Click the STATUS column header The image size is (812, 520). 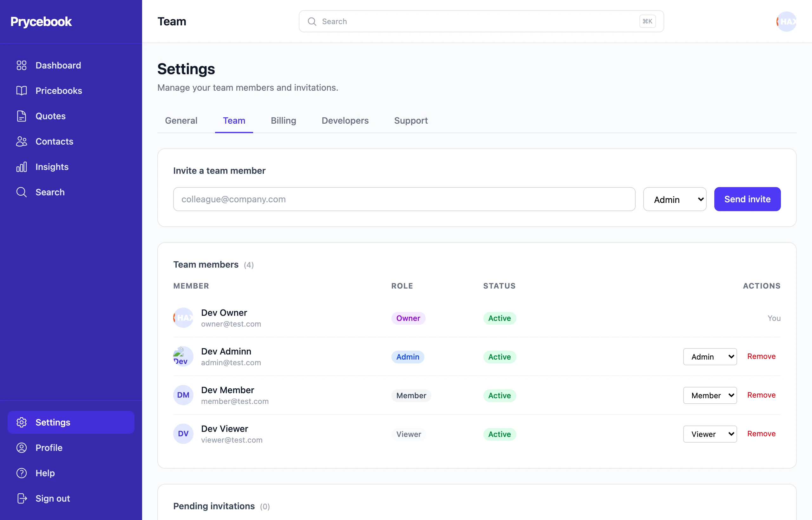pos(499,286)
